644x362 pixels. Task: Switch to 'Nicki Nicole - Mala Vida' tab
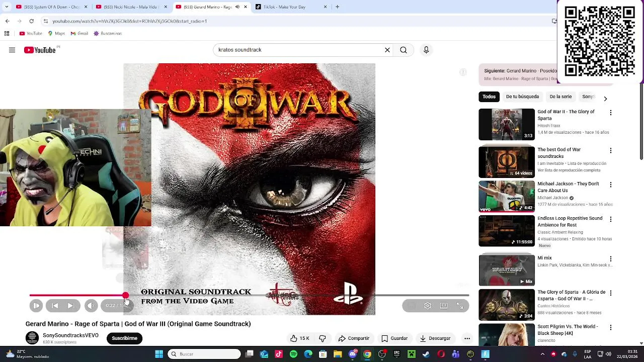point(131,7)
